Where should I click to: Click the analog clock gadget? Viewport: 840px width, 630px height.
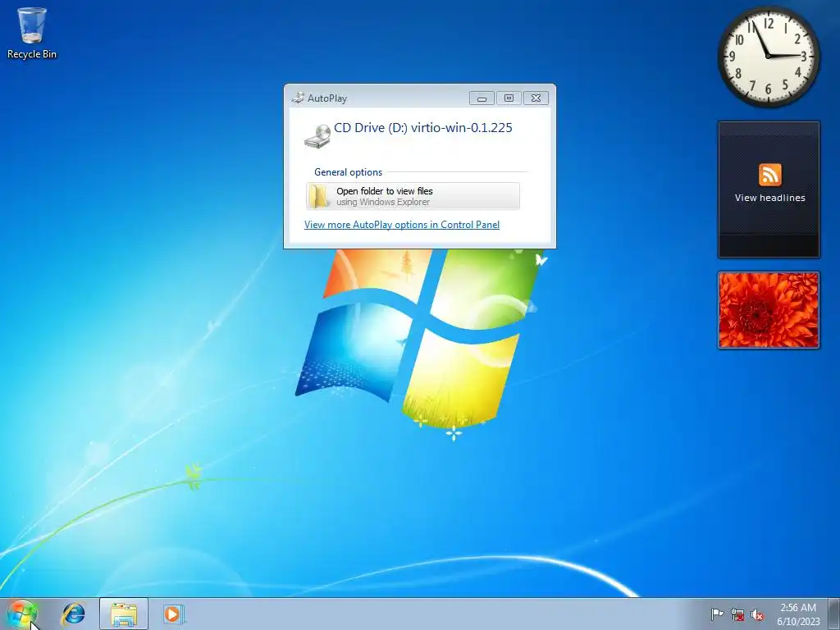tap(768, 56)
